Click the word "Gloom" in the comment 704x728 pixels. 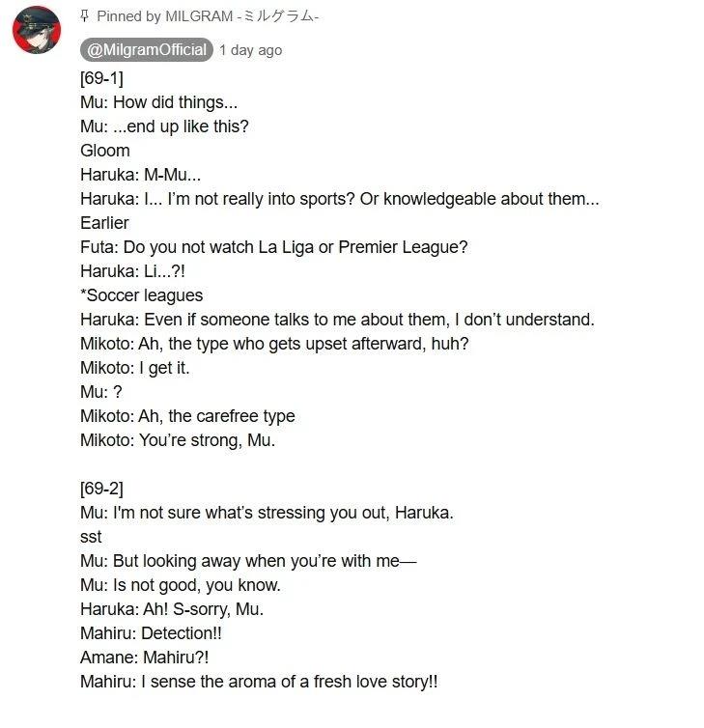click(105, 151)
